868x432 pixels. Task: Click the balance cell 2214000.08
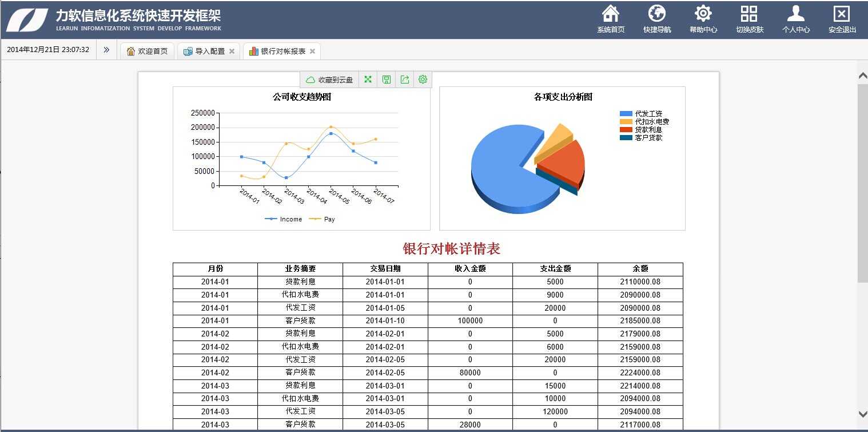[x=640, y=386]
